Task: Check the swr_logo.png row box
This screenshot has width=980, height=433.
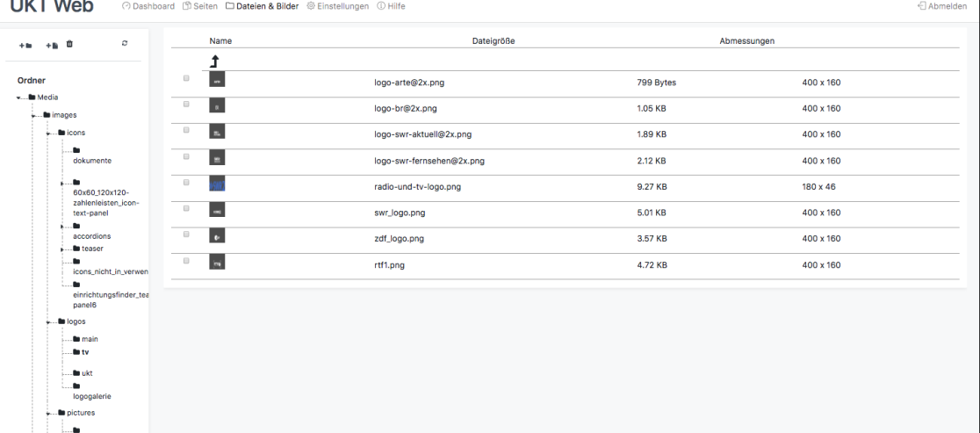Action: click(x=186, y=208)
